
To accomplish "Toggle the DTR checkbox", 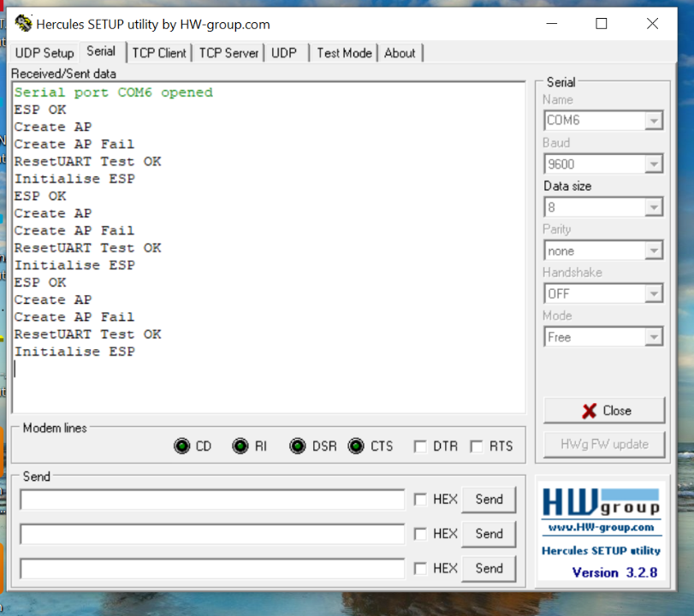I will 420,446.
